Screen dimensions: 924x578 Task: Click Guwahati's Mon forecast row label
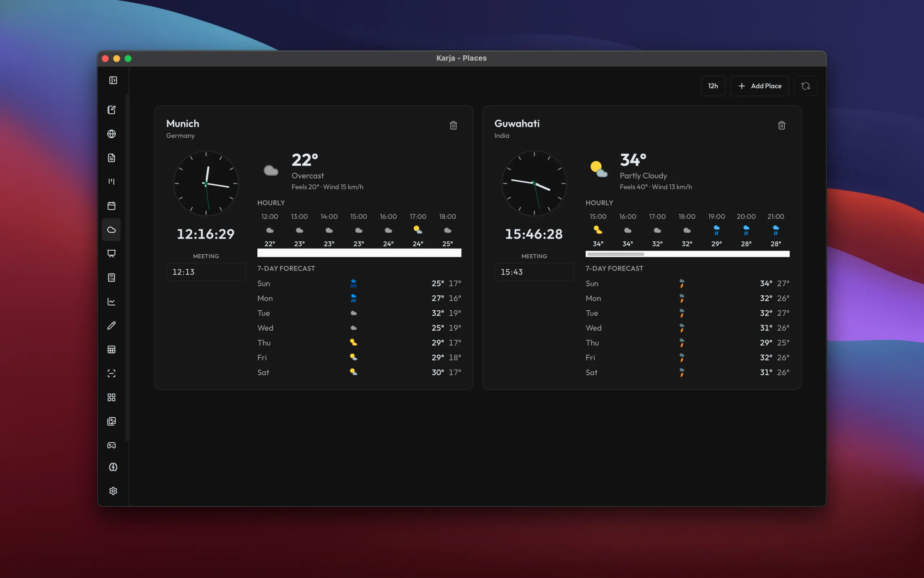(x=593, y=298)
